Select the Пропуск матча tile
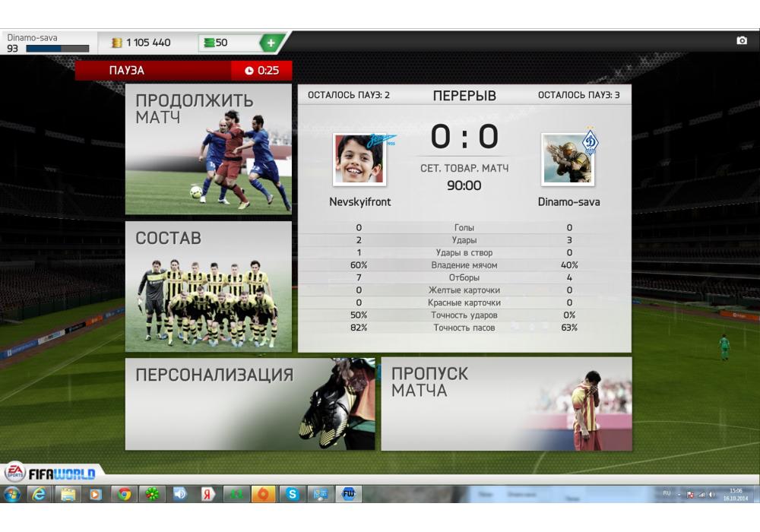Image resolution: width=760 pixels, height=532 pixels. (506, 404)
